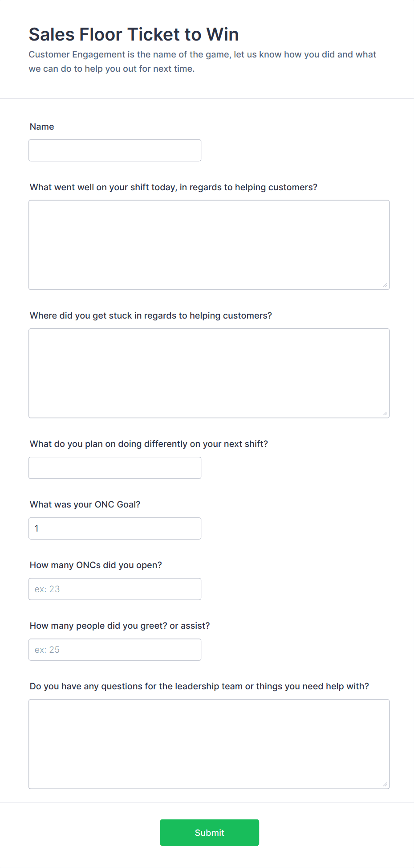This screenshot has height=868, width=414.
Task: Click the resize corner of the last textarea
Action: [x=385, y=786]
